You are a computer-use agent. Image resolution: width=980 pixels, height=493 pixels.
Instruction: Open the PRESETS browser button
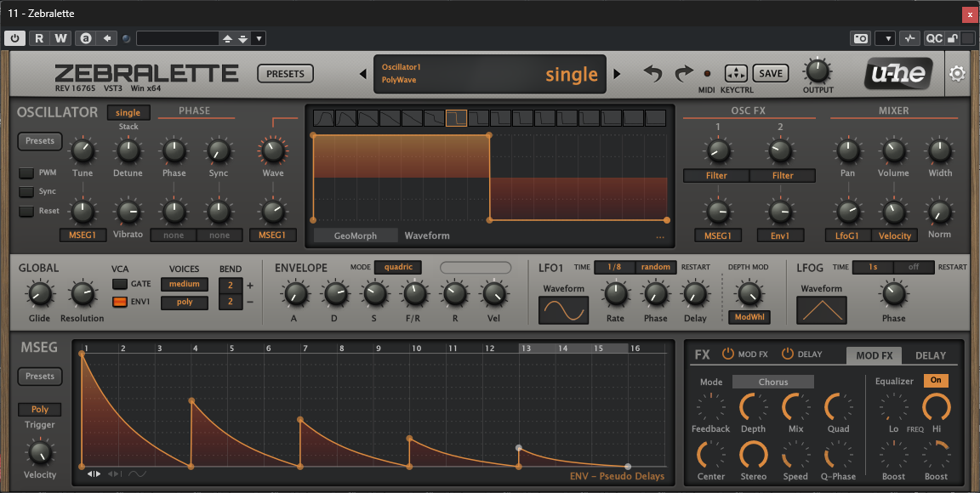285,74
